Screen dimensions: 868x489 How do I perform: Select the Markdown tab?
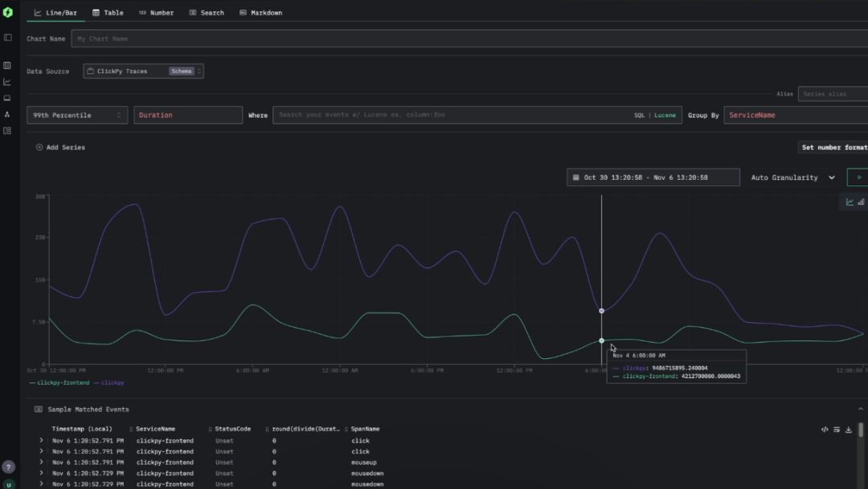(x=260, y=12)
